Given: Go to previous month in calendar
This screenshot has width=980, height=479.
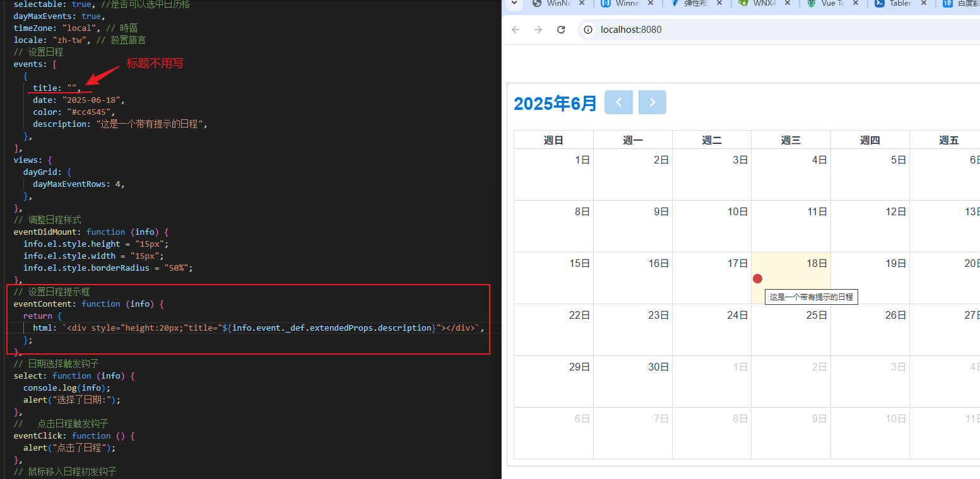Looking at the screenshot, I should [x=619, y=102].
